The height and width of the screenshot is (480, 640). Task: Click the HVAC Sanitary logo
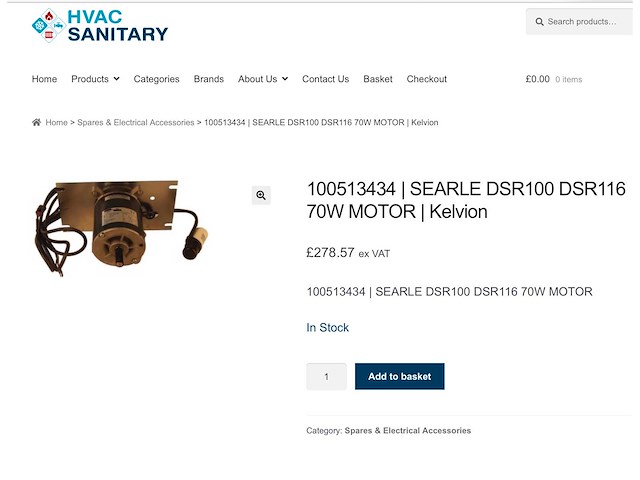(99, 26)
